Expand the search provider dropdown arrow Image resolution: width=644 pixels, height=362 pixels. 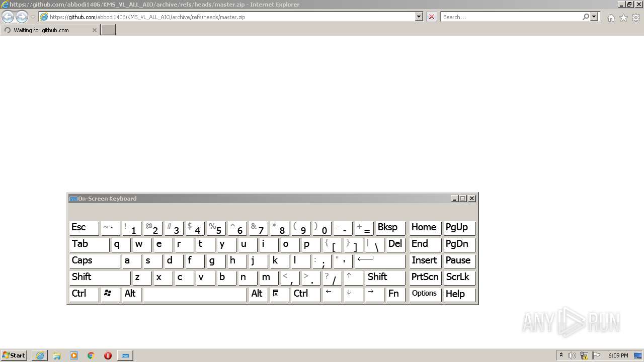coord(594,17)
